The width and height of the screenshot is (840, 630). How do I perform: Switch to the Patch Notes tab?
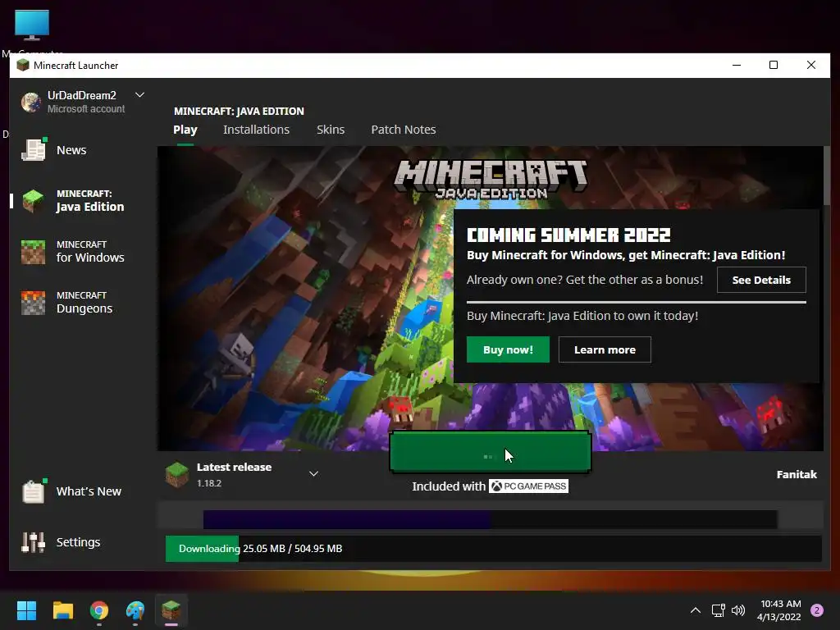404,130
